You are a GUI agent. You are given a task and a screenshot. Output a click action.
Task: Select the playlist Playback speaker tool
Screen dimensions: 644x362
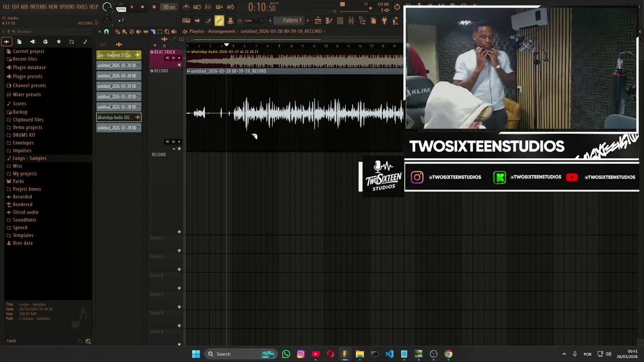174,32
